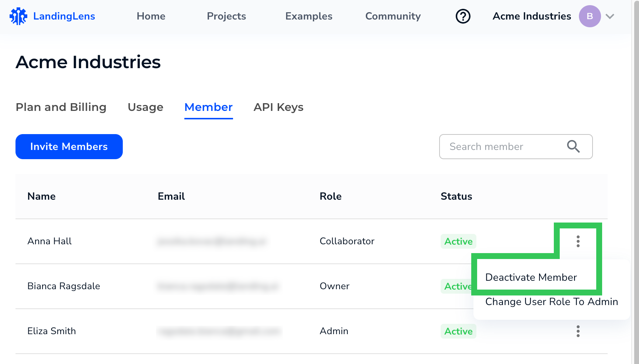The height and width of the screenshot is (364, 639).
Task: Click the LandingLens logo icon
Action: click(18, 16)
